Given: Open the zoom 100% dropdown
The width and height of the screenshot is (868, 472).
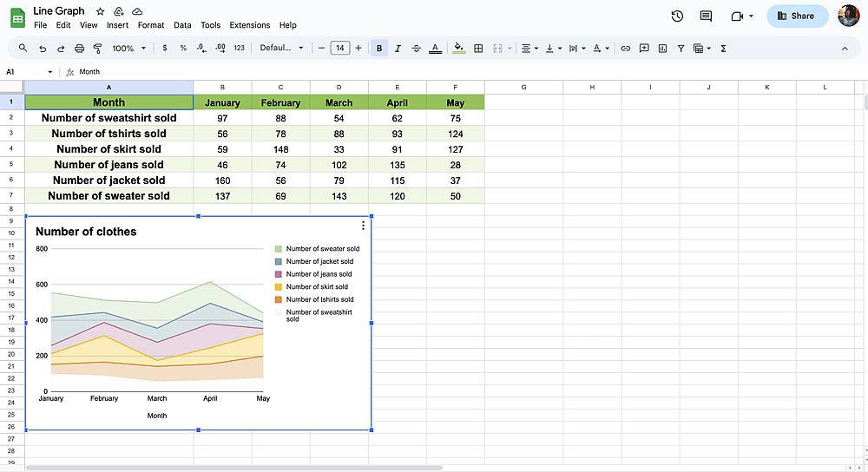Looking at the screenshot, I should pos(129,49).
